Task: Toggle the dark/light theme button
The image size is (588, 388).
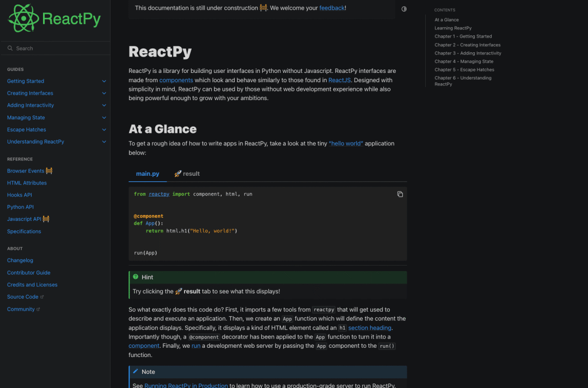Action: [404, 9]
